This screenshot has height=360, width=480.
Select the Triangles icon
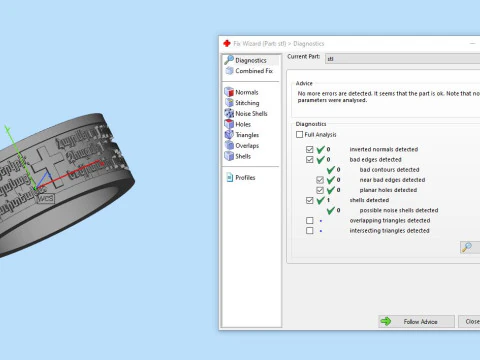[229, 135]
